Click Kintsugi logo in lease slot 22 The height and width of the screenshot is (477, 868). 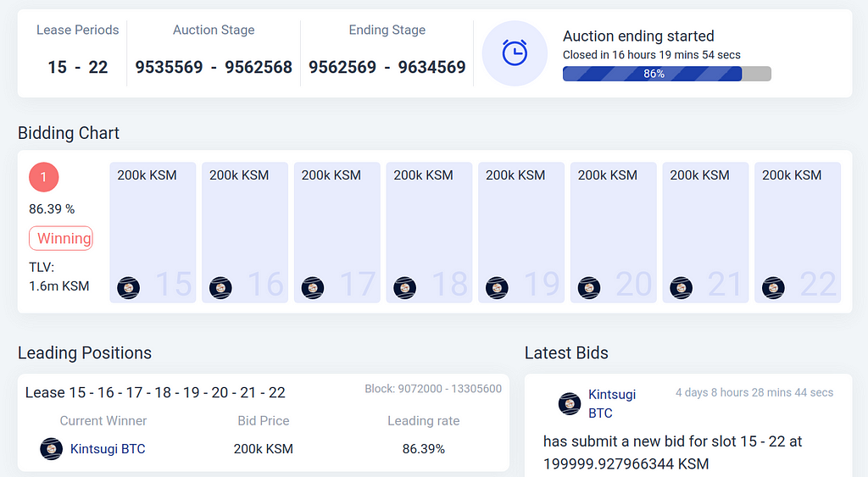click(773, 287)
